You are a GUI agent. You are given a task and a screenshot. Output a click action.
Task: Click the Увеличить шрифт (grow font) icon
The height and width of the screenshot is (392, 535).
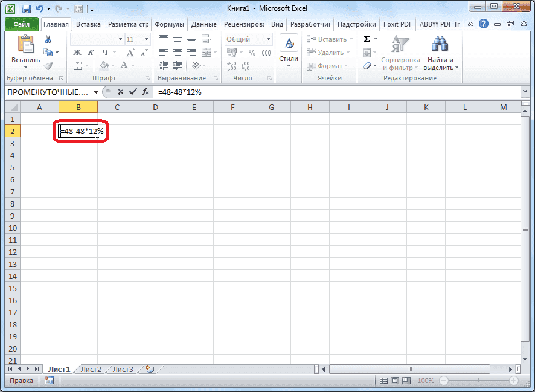(x=130, y=51)
